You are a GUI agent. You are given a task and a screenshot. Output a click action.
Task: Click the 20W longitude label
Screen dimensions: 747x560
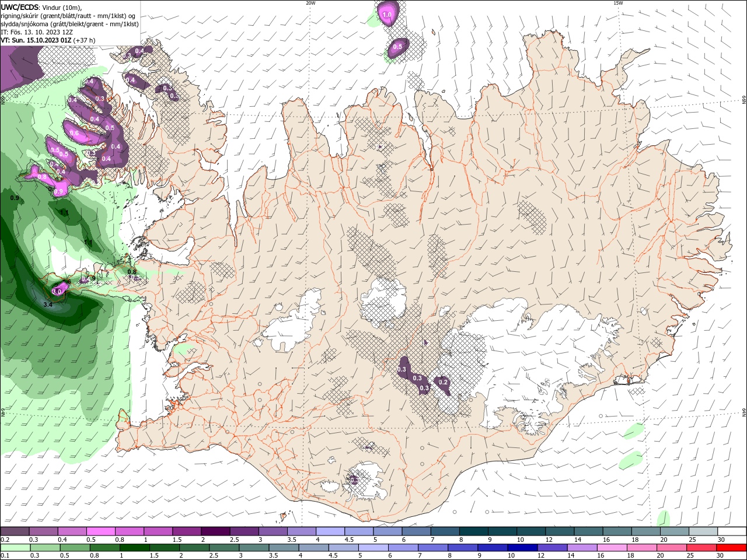pos(310,3)
